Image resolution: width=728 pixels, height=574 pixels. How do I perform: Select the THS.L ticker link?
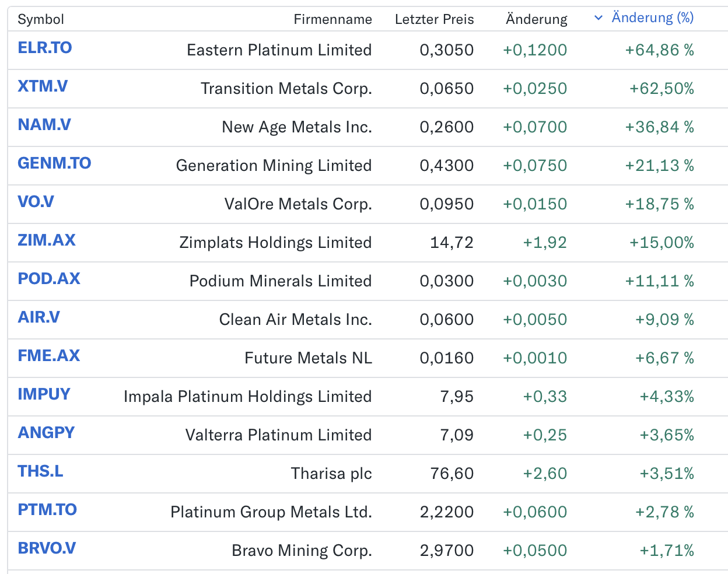[40, 471]
